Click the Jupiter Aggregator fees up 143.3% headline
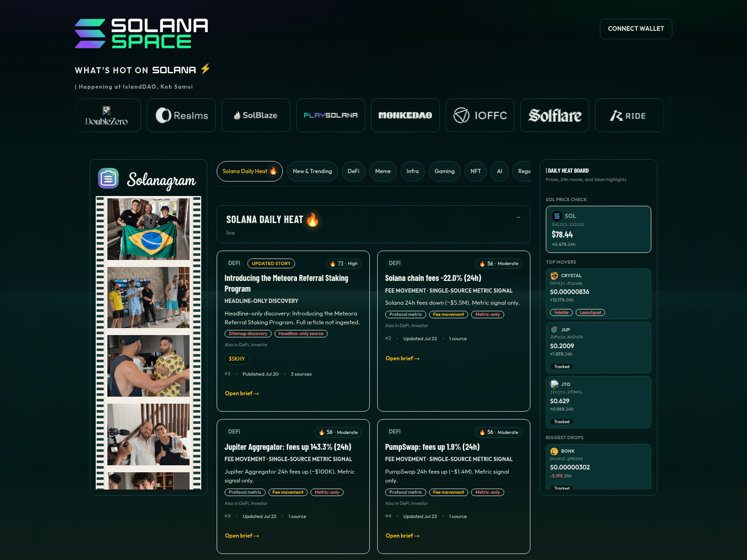The height and width of the screenshot is (560, 747). click(x=288, y=447)
